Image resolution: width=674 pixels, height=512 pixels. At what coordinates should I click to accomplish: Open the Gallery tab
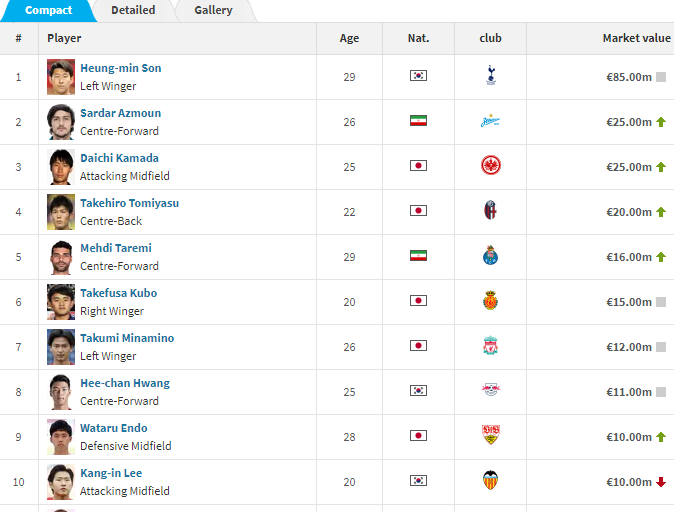coord(214,10)
